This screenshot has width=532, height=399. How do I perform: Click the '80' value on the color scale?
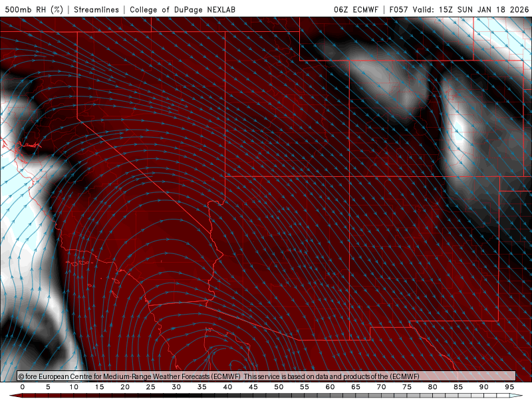pos(433,387)
